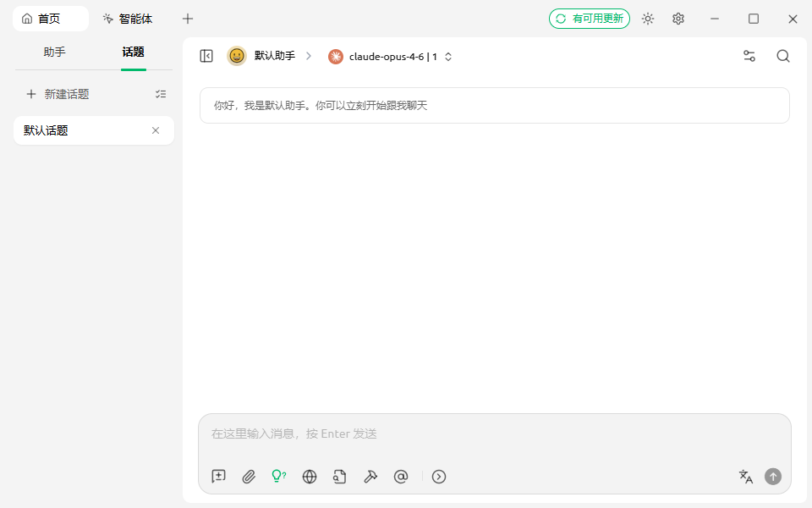Expand the message input with the arrow icon
The width and height of the screenshot is (812, 508).
coord(439,476)
